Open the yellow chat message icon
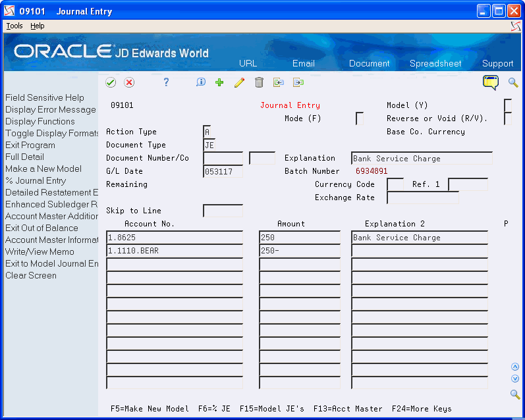 tap(491, 82)
